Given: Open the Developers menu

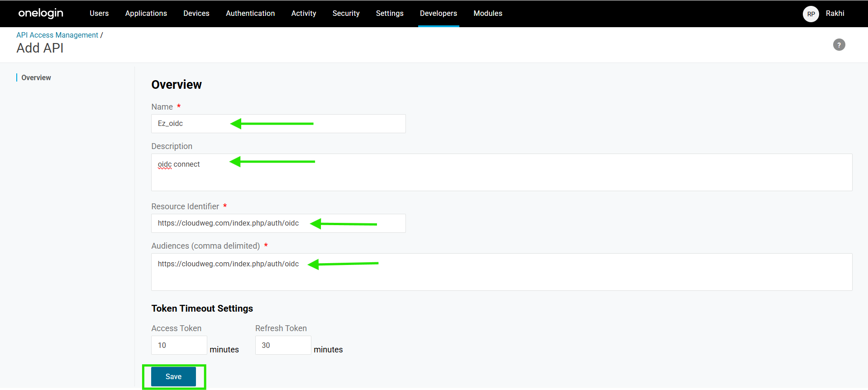Looking at the screenshot, I should click(439, 14).
